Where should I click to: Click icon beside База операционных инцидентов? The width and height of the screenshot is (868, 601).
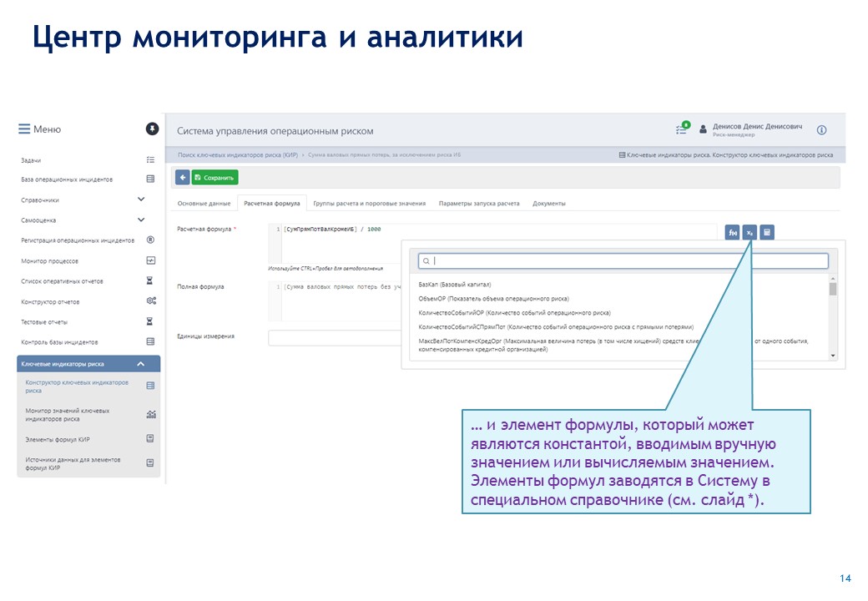pos(150,179)
